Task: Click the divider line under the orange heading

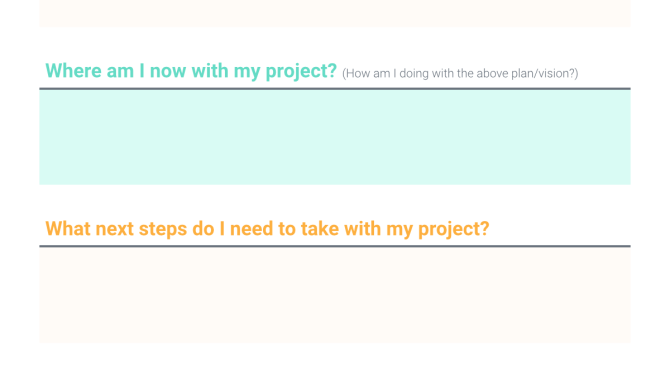Action: [x=335, y=246]
